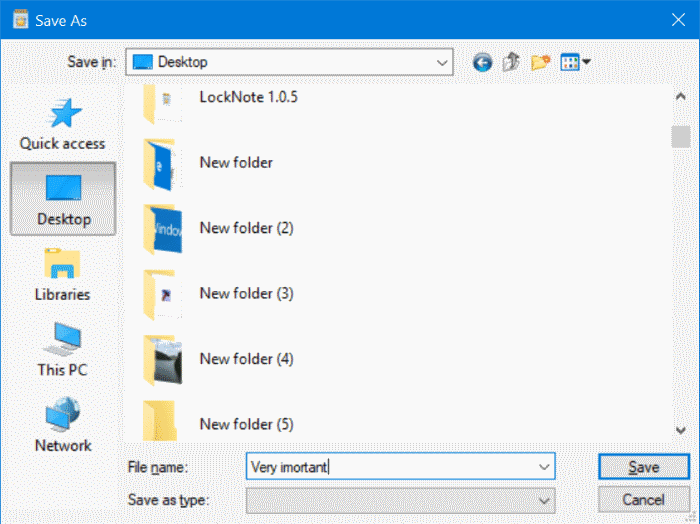Open Libraries in the places bar
Image resolution: width=700 pixels, height=524 pixels.
(62, 274)
